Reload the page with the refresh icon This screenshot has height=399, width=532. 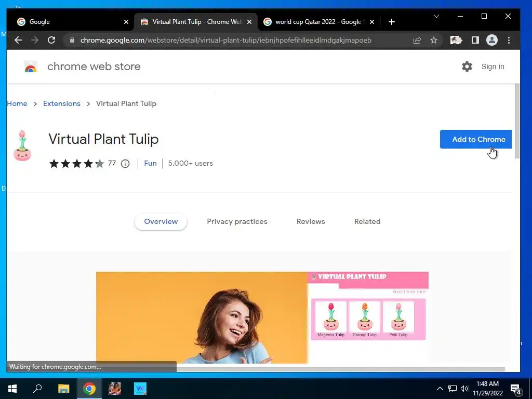pyautogui.click(x=51, y=40)
